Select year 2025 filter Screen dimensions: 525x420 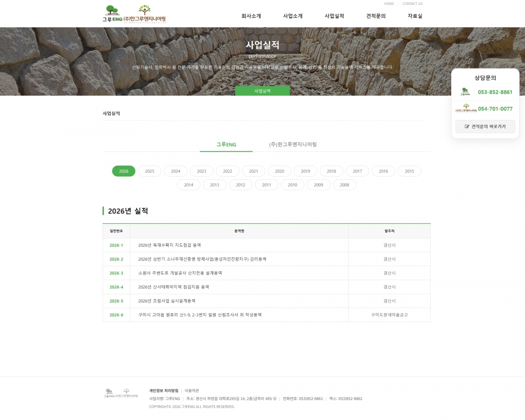(x=150, y=171)
